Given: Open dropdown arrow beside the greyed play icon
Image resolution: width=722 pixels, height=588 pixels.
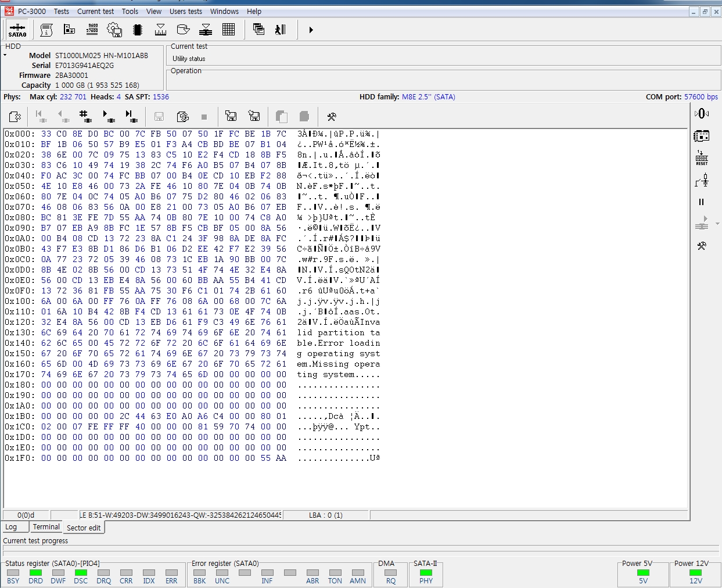Looking at the screenshot, I should click(717, 224).
